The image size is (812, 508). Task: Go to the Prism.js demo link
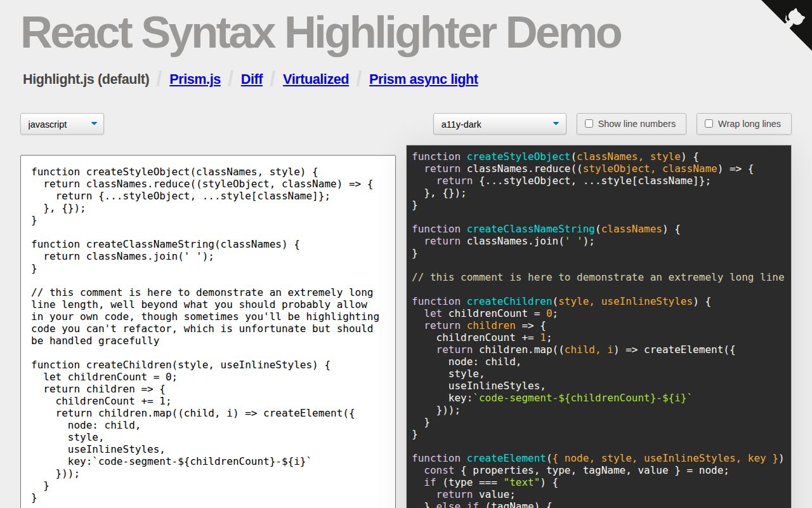coord(195,79)
